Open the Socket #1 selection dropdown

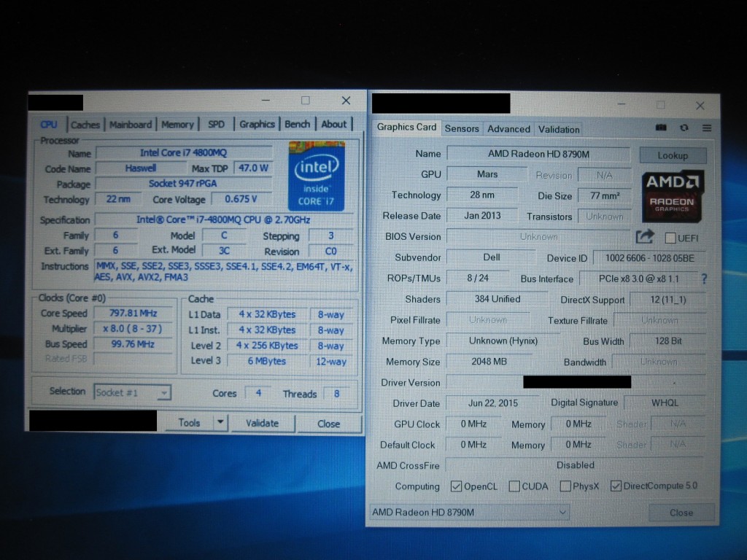click(x=132, y=392)
